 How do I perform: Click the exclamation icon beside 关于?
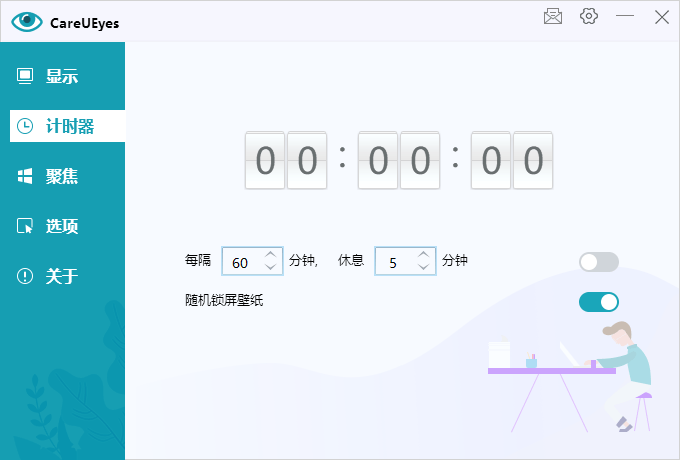25,276
